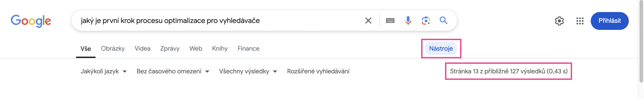The height and width of the screenshot is (99, 644).
Task: Open the on-screen keyboard input tool
Action: click(x=390, y=21)
